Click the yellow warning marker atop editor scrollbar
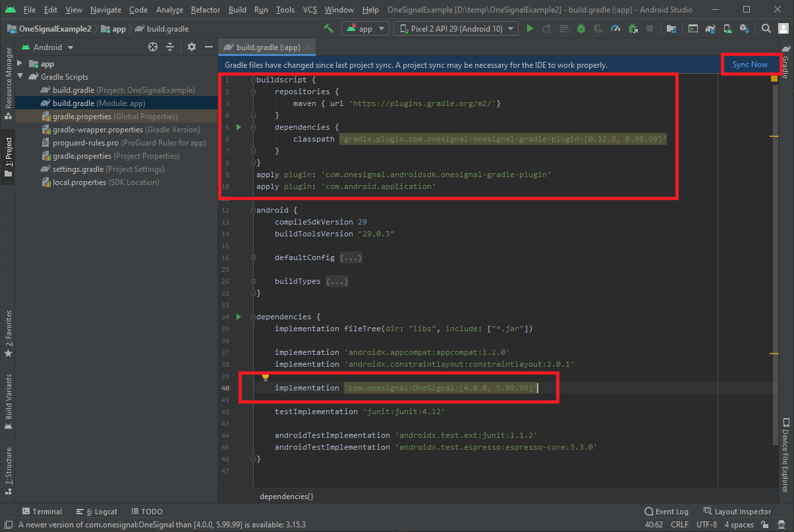Image resolution: width=794 pixels, height=532 pixels. (774, 79)
